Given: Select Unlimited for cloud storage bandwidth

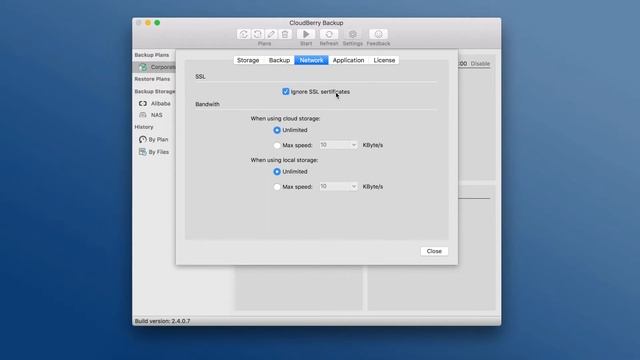Looking at the screenshot, I should click(277, 130).
